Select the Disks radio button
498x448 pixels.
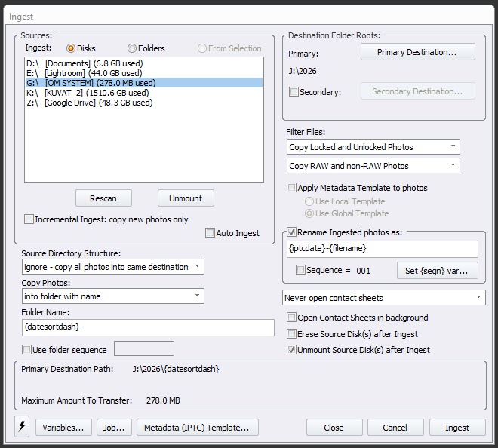click(72, 48)
